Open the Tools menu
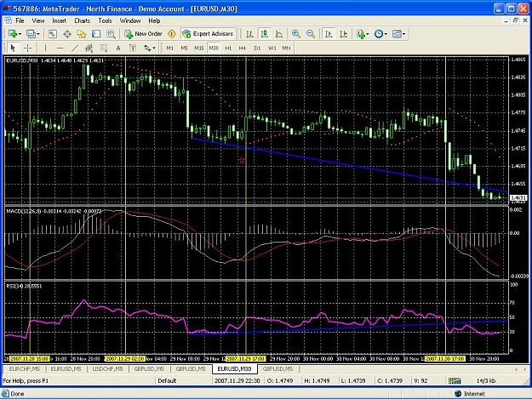 coord(105,20)
